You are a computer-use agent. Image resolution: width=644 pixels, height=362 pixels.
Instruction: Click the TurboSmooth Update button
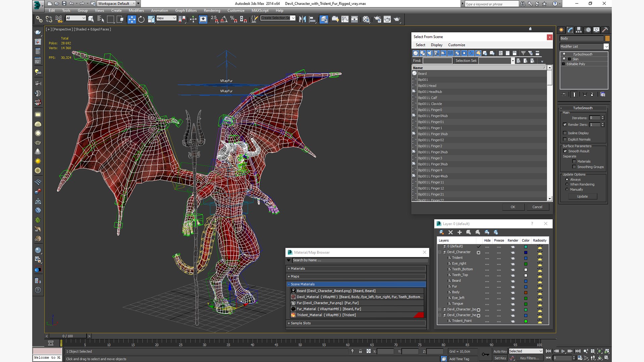(x=582, y=196)
